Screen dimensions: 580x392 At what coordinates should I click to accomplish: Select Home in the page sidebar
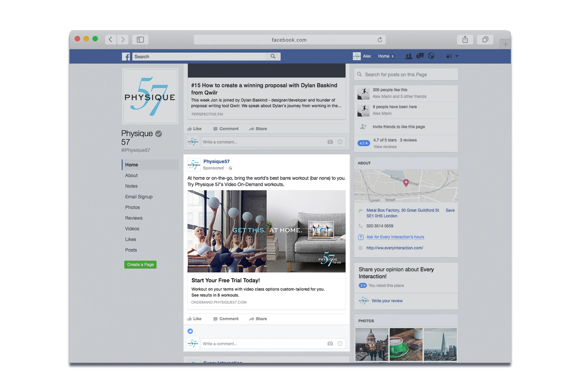pyautogui.click(x=150, y=165)
